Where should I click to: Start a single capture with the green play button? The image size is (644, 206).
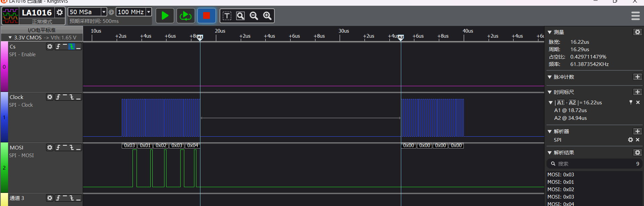pyautogui.click(x=165, y=16)
